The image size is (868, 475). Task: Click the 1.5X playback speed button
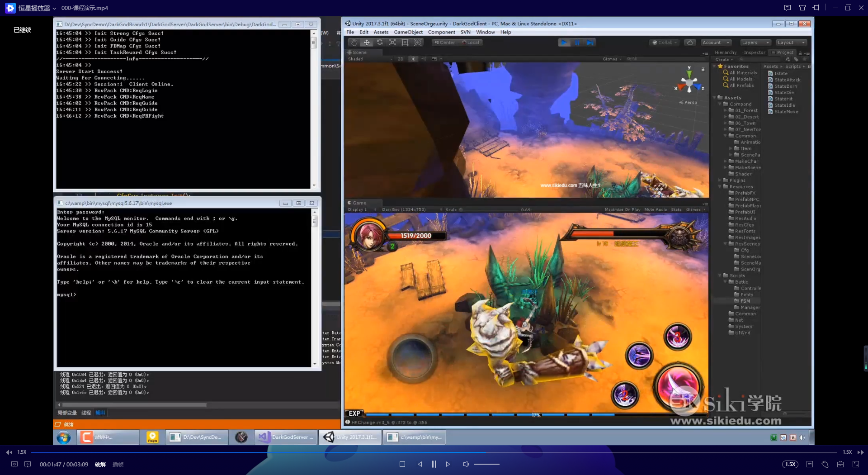(790, 464)
